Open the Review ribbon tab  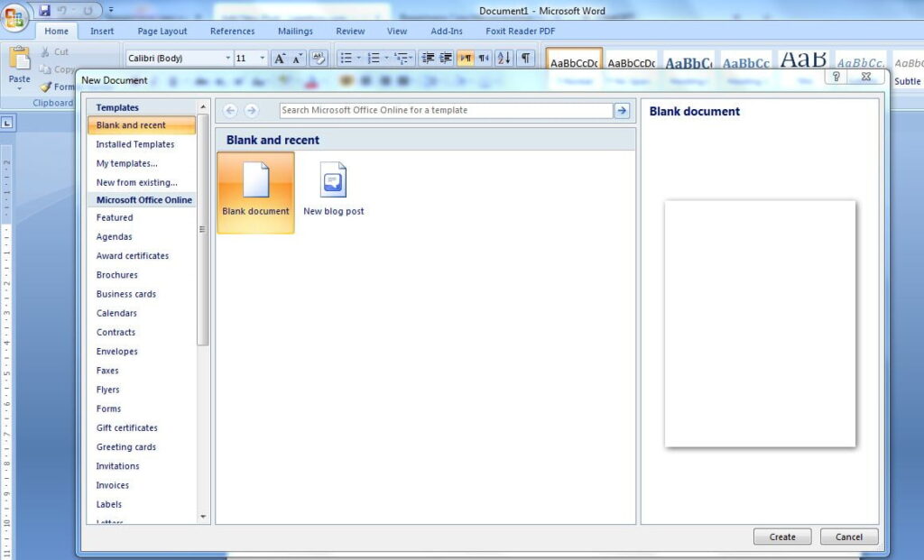pyautogui.click(x=350, y=32)
